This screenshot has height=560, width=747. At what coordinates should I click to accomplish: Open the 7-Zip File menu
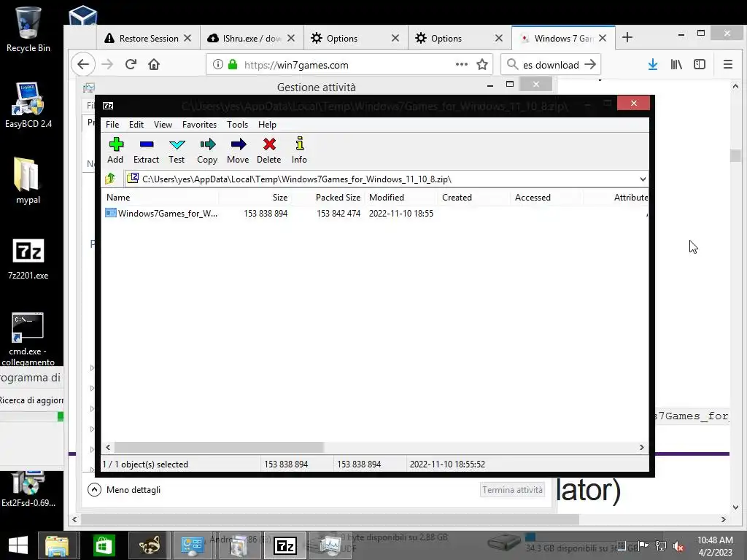pos(112,124)
